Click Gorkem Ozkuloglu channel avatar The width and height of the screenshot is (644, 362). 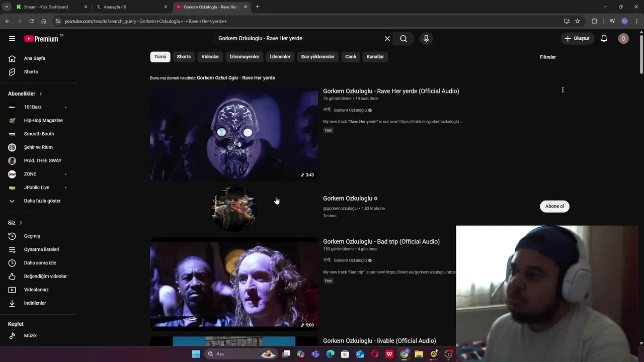[x=234, y=209]
